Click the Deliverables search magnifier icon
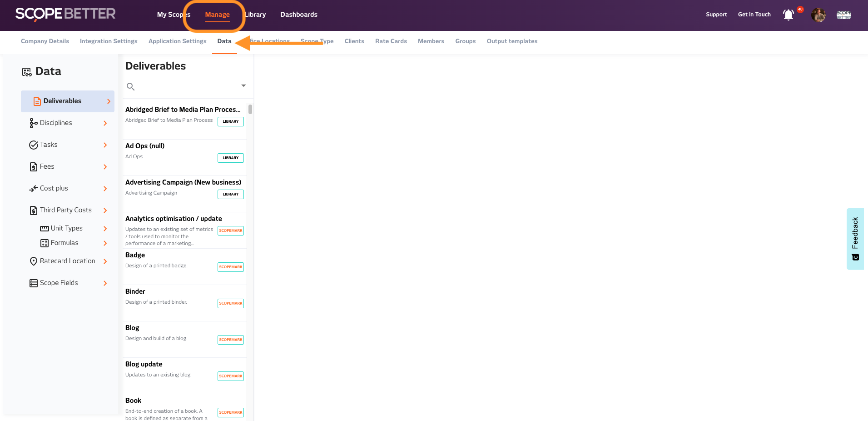This screenshot has width=868, height=421. pyautogui.click(x=130, y=86)
